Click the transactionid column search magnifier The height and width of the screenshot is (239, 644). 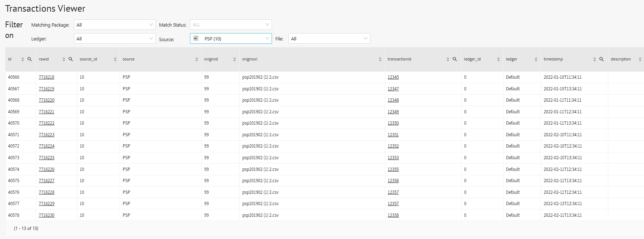(455, 59)
